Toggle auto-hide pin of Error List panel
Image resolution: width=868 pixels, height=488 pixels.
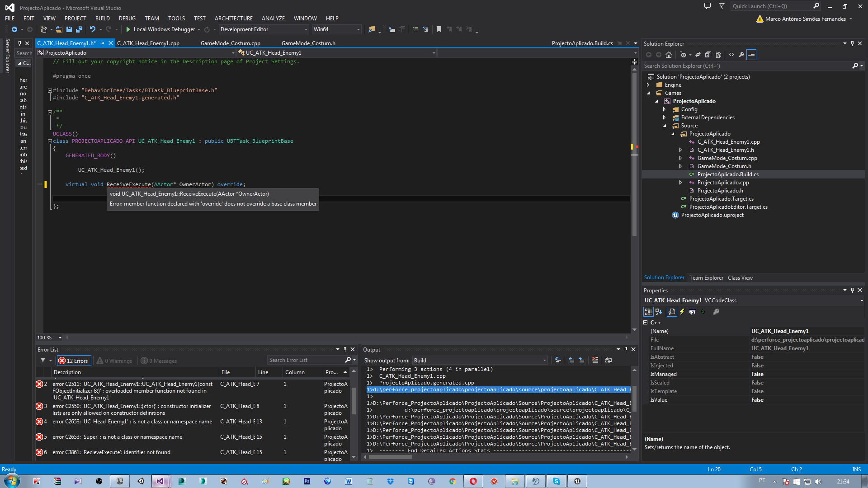click(345, 349)
